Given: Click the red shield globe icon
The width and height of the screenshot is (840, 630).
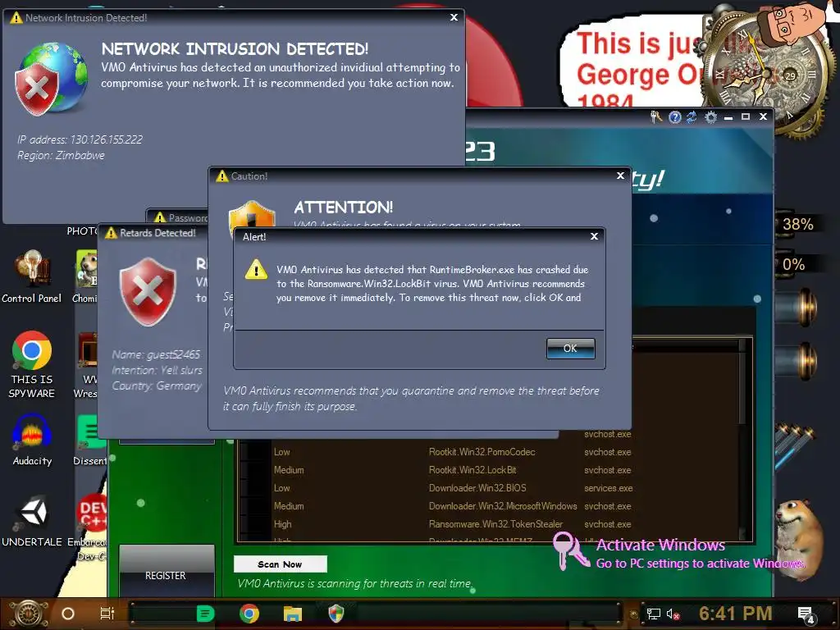Looking at the screenshot, I should 51,80.
